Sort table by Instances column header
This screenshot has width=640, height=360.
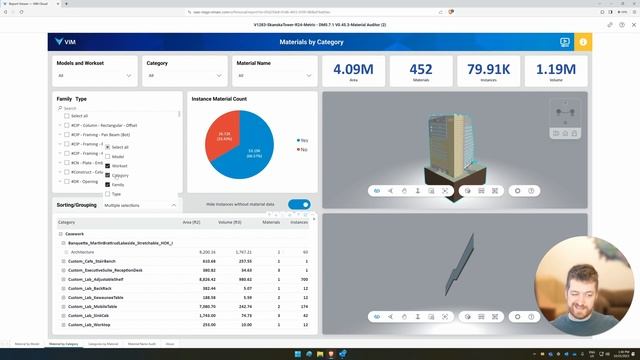(x=299, y=222)
